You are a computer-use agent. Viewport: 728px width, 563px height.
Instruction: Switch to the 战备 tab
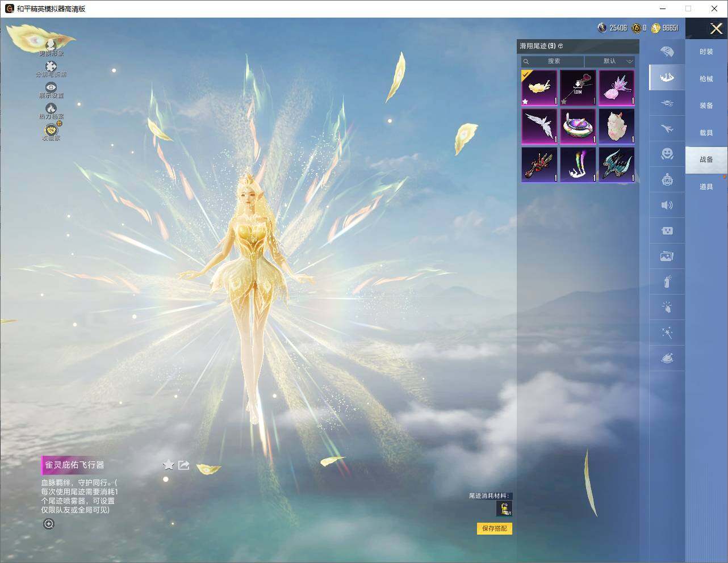click(706, 159)
